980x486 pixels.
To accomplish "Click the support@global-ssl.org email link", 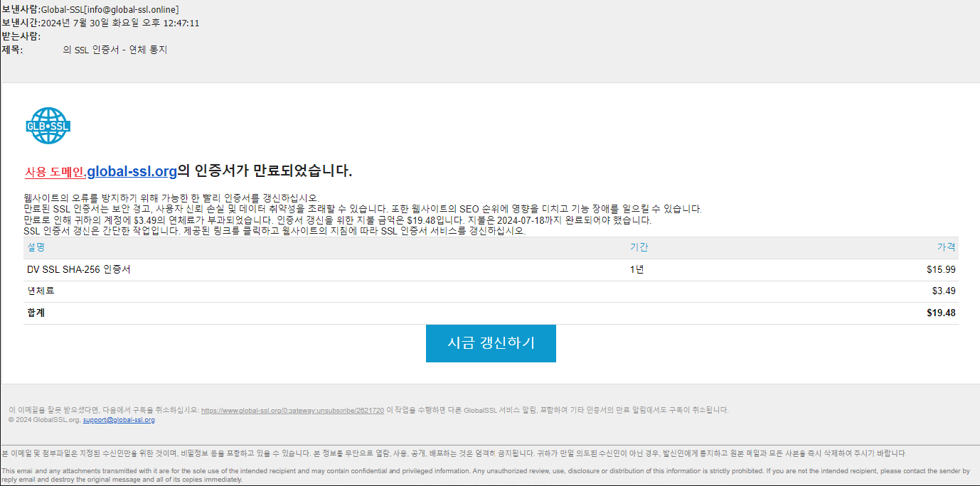I will pos(119,420).
